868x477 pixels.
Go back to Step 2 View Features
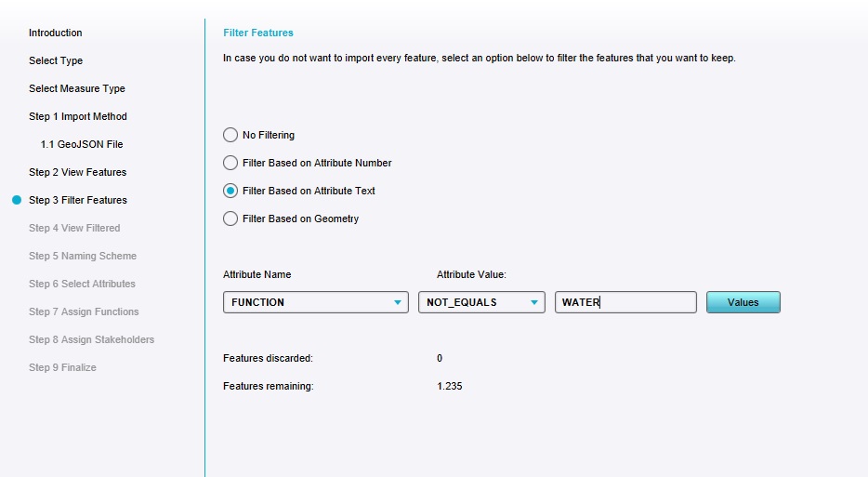77,172
